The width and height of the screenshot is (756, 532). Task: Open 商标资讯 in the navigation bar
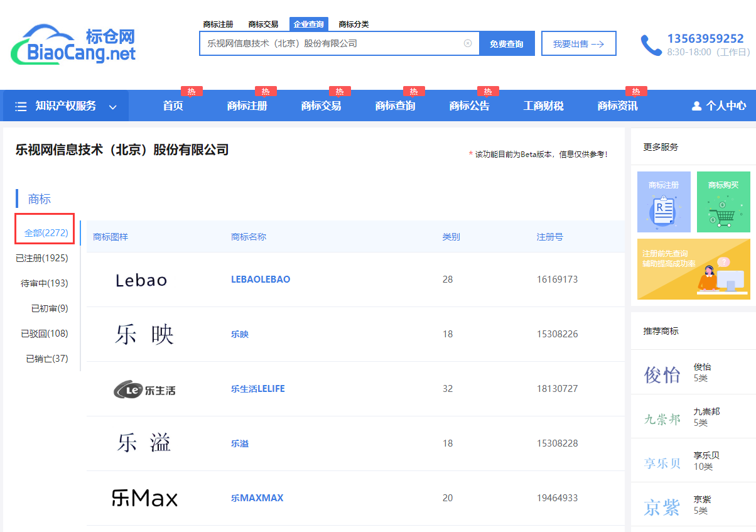click(617, 106)
